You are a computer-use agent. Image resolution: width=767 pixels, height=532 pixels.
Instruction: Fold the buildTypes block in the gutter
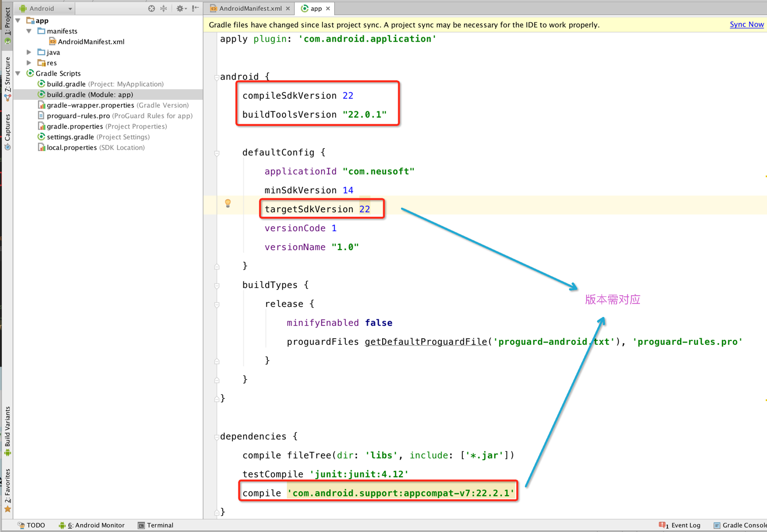pos(217,285)
